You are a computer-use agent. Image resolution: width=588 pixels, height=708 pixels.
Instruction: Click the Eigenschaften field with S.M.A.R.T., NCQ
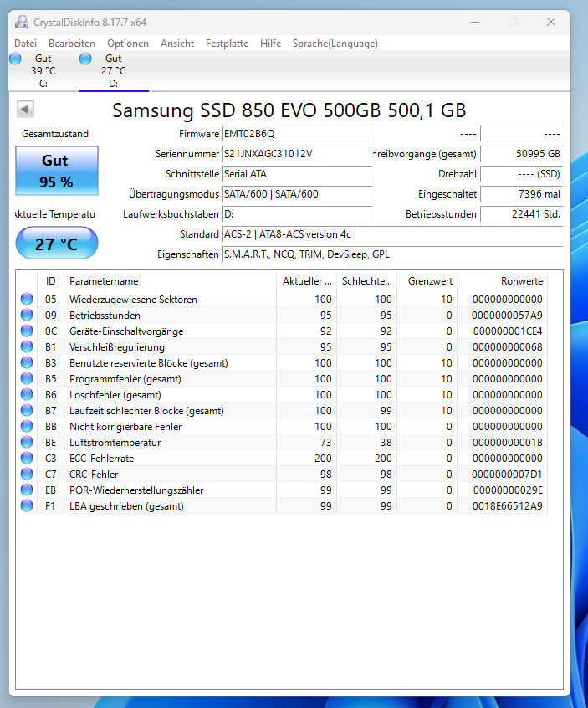[392, 254]
